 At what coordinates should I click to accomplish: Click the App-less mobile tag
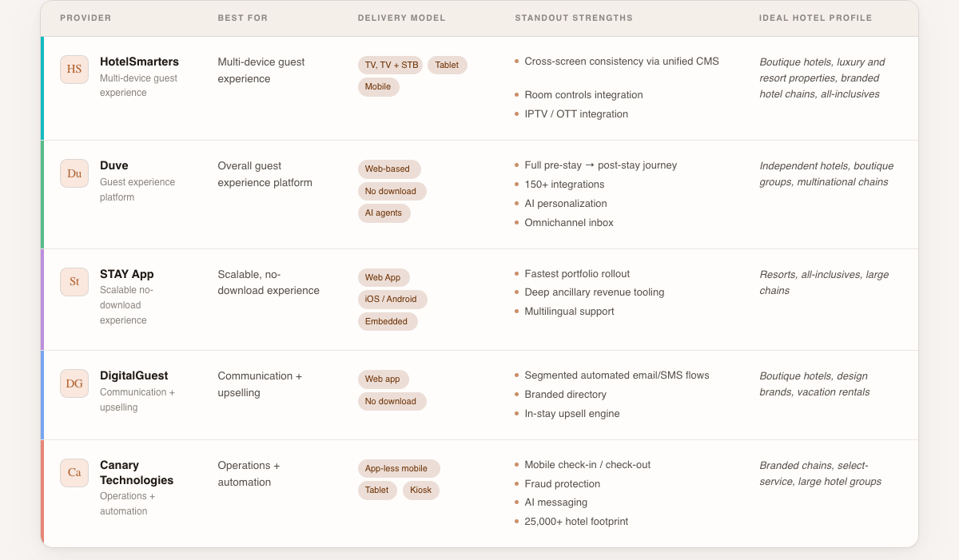click(398, 469)
